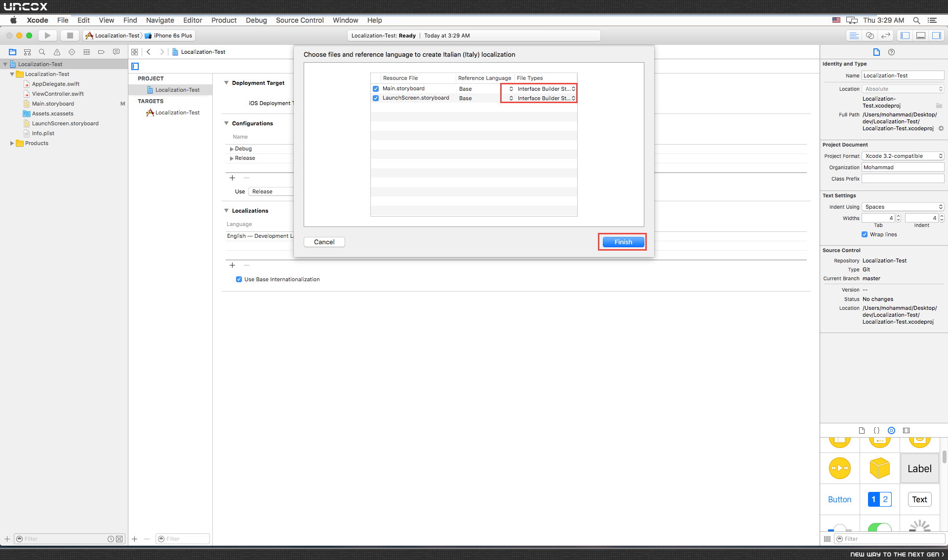Run the project with the Play button
The width and height of the screenshot is (948, 560).
[47, 36]
